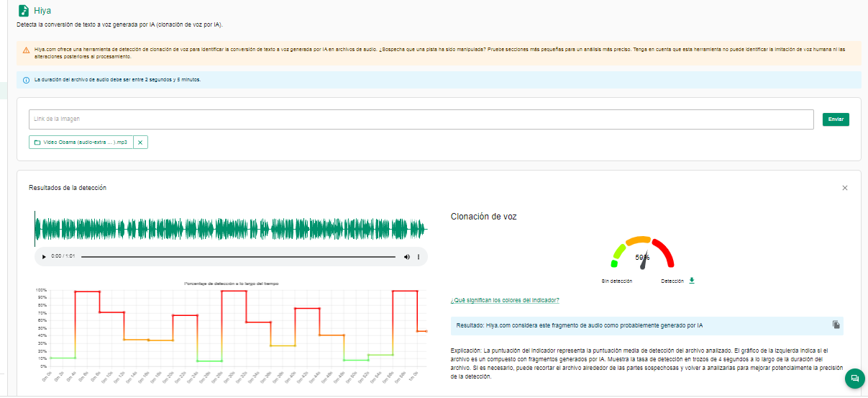Image resolution: width=868 pixels, height=398 pixels.
Task: Click the Hiya music file logo icon
Action: (23, 11)
